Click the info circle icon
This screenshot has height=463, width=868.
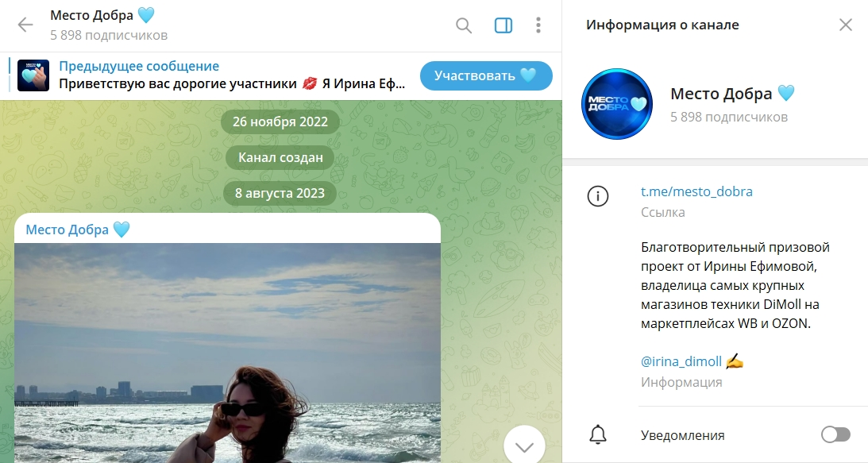598,196
